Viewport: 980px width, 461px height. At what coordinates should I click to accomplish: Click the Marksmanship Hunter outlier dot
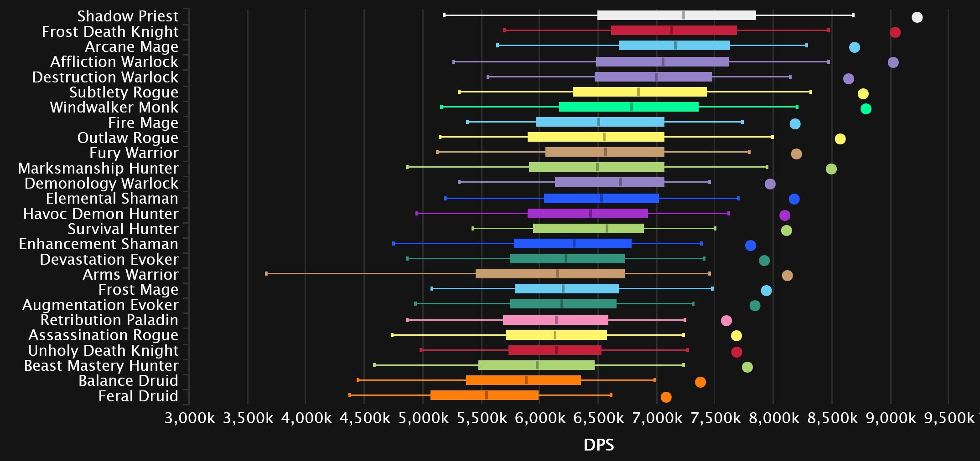(x=831, y=169)
